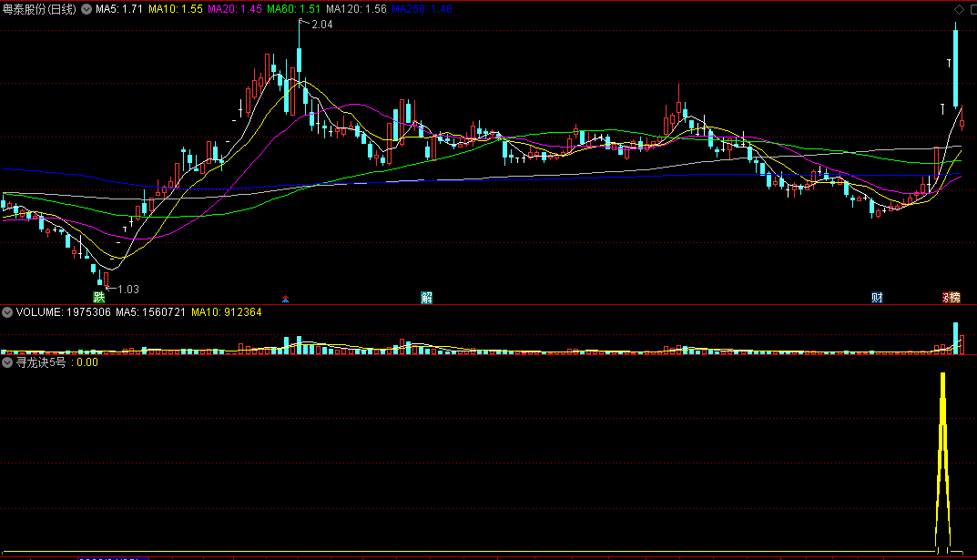Expand the 寻龙诀5号 indicator settings arrow
This screenshot has height=560, width=977.
tap(7, 361)
